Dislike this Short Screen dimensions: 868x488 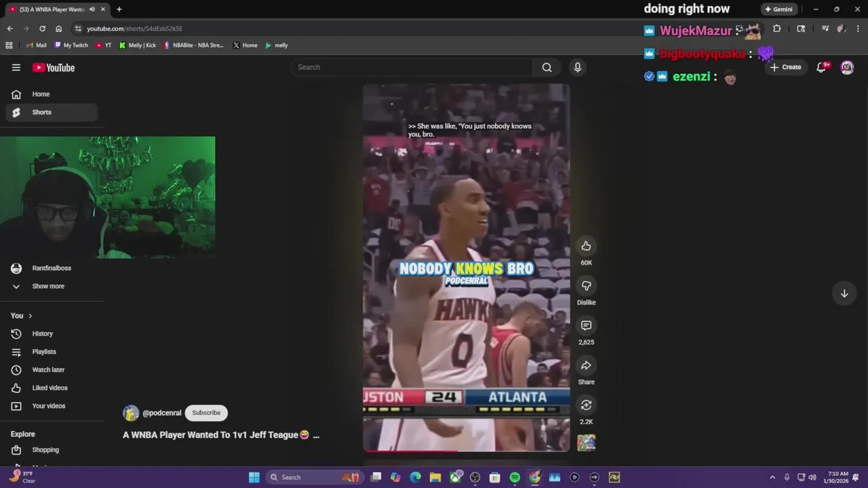586,286
